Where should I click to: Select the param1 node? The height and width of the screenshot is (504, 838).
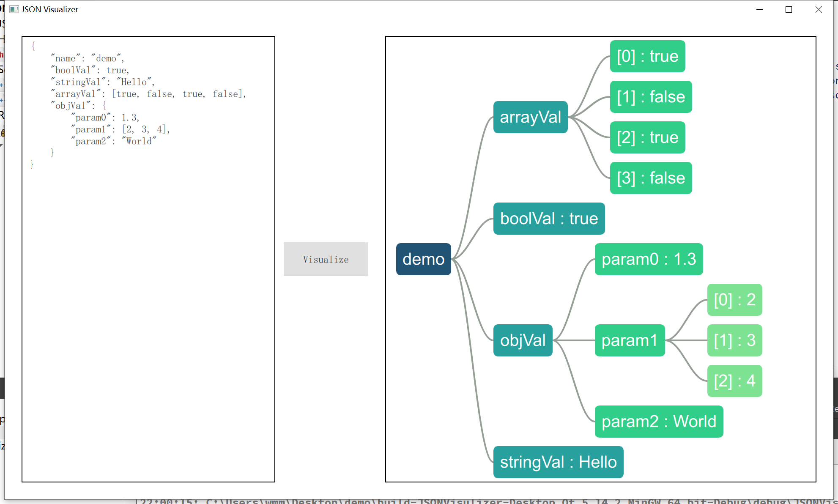tap(630, 340)
